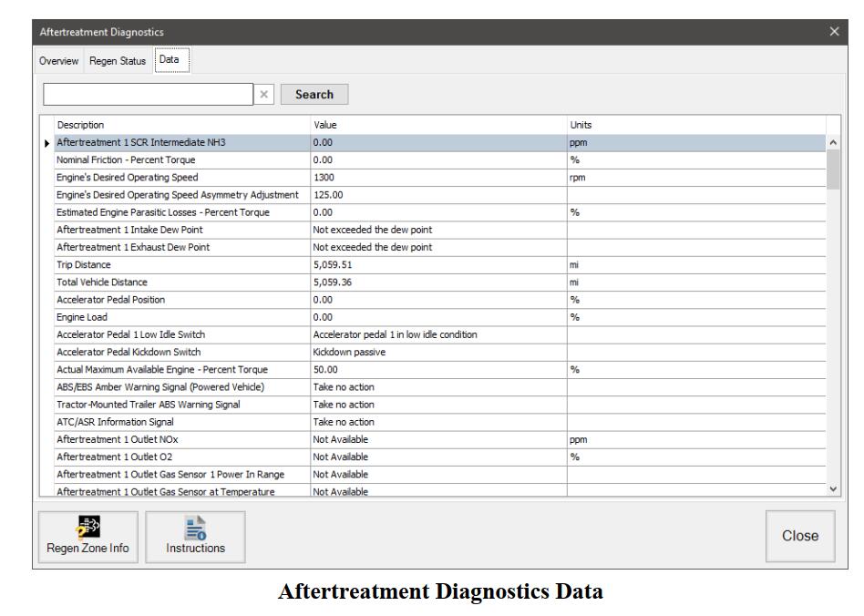Image resolution: width=864 pixels, height=616 pixels.
Task: Sort by the Value column header
Action: 438,125
